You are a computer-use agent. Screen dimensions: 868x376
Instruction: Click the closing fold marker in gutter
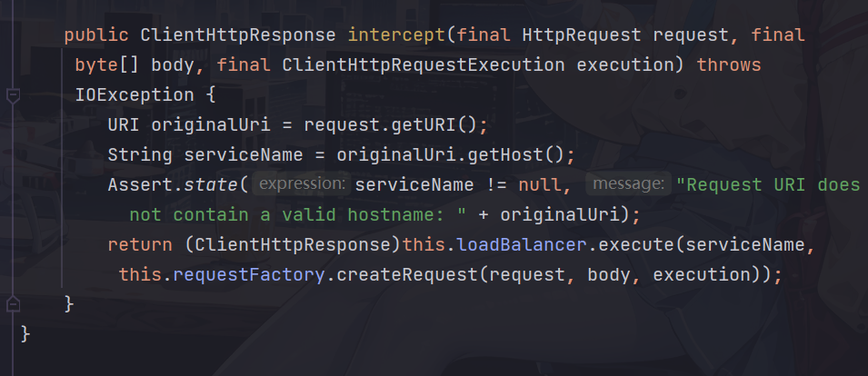pyautogui.click(x=14, y=303)
